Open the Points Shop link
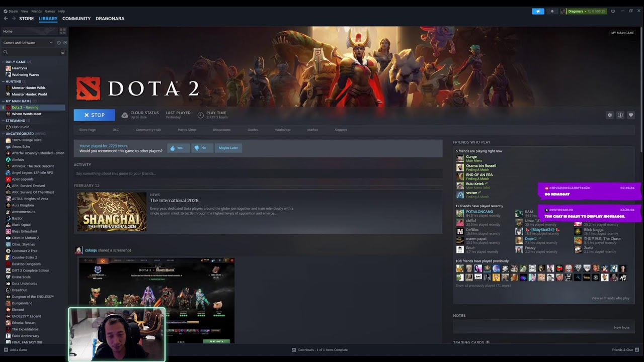 (x=187, y=130)
